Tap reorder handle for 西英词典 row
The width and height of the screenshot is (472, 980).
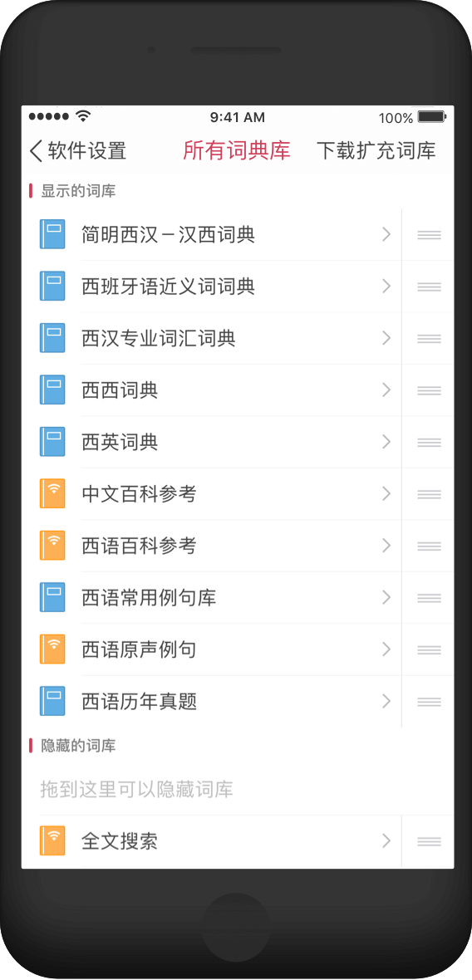pyautogui.click(x=429, y=443)
